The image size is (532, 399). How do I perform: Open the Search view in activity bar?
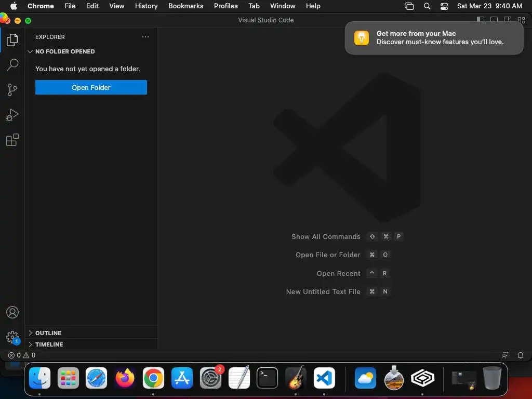coord(12,65)
